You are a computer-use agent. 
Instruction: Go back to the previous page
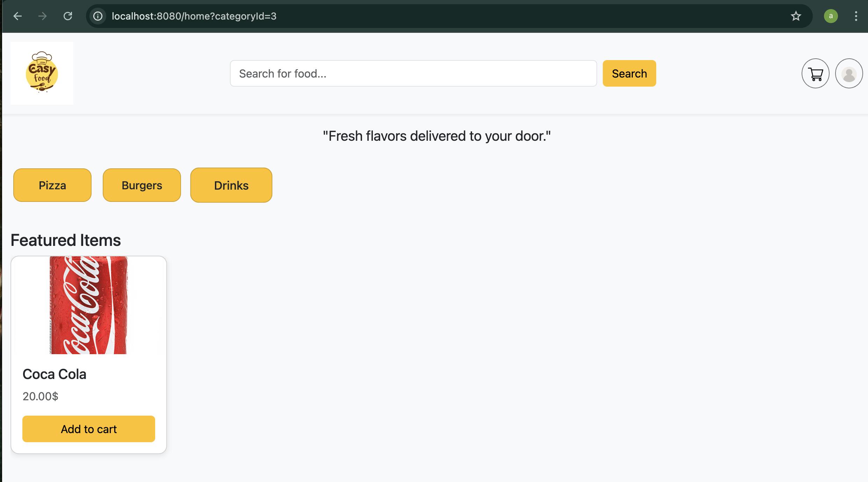17,16
